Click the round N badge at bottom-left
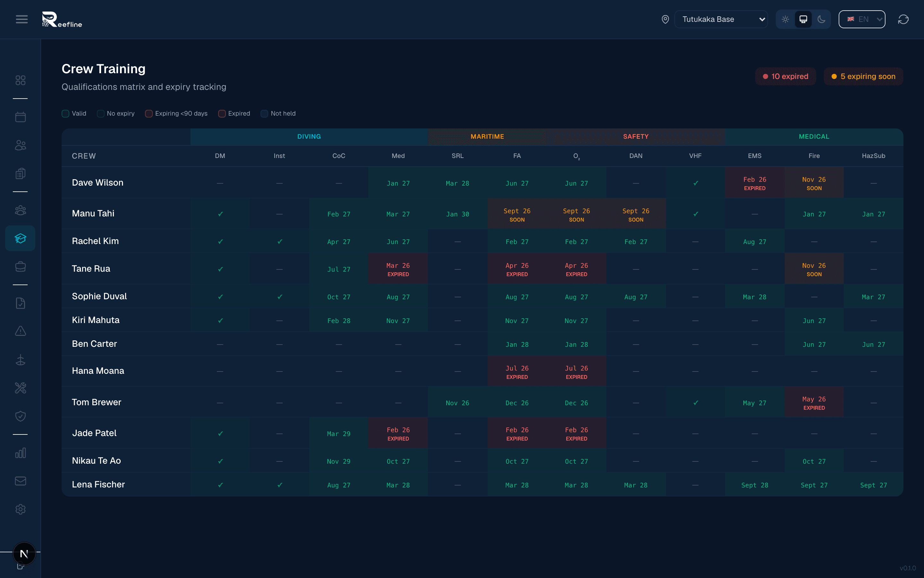Image resolution: width=924 pixels, height=578 pixels. point(24,554)
